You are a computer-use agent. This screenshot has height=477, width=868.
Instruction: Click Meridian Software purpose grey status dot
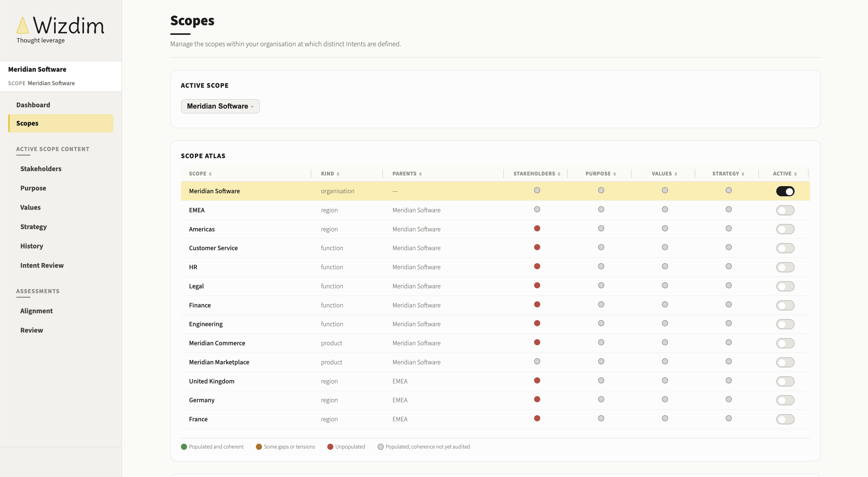coord(601,190)
